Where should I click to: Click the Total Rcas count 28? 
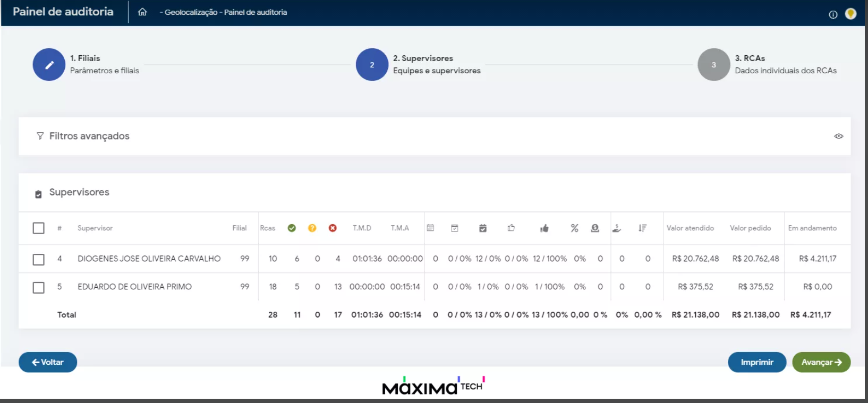click(273, 315)
